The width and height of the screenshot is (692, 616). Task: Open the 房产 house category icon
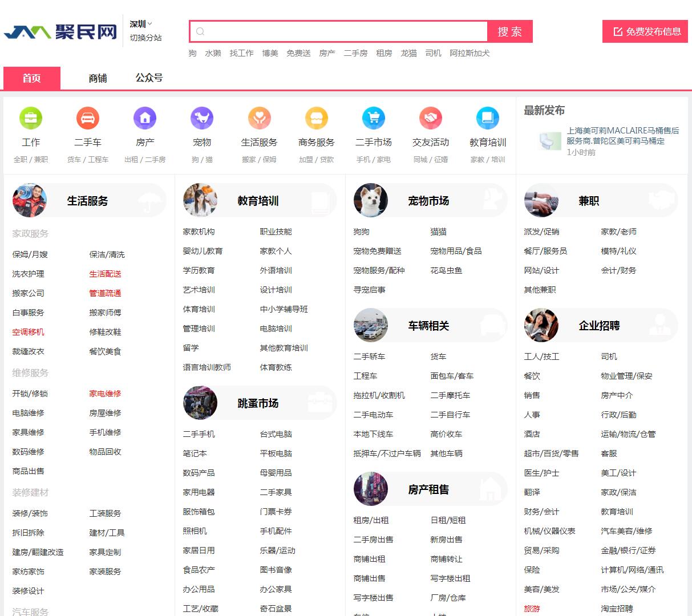pos(145,118)
